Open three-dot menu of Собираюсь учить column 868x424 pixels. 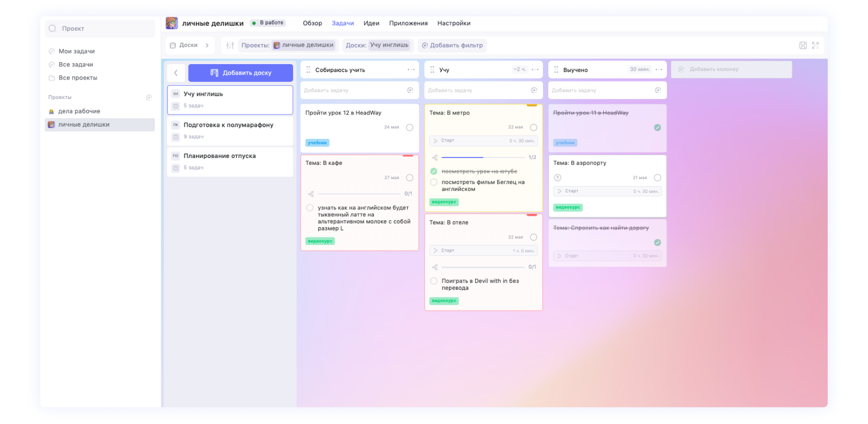pos(411,70)
